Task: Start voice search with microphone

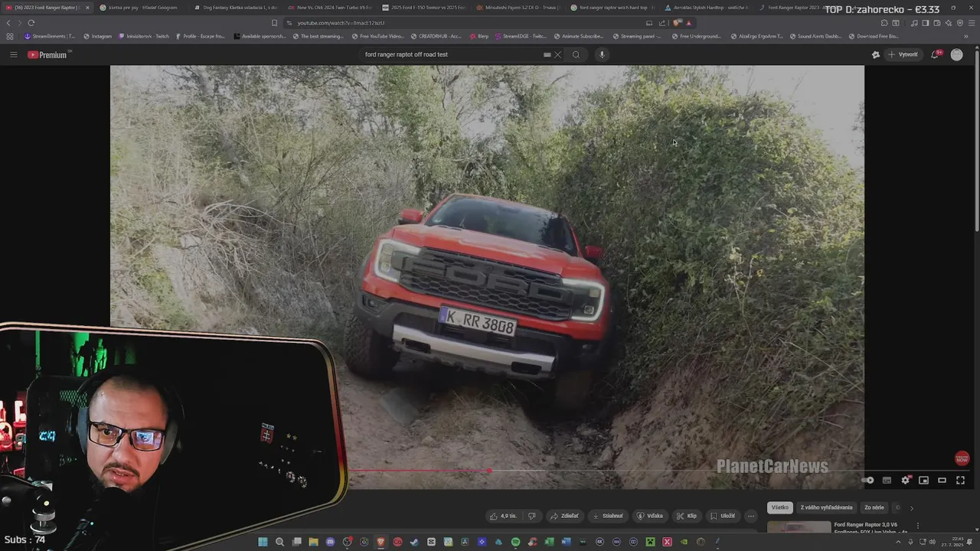Action: click(x=602, y=54)
